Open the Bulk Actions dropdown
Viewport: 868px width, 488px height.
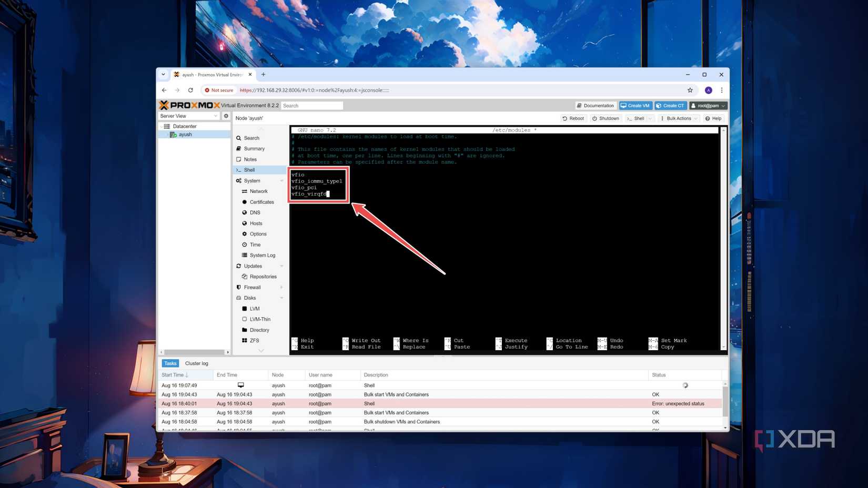[x=679, y=118]
